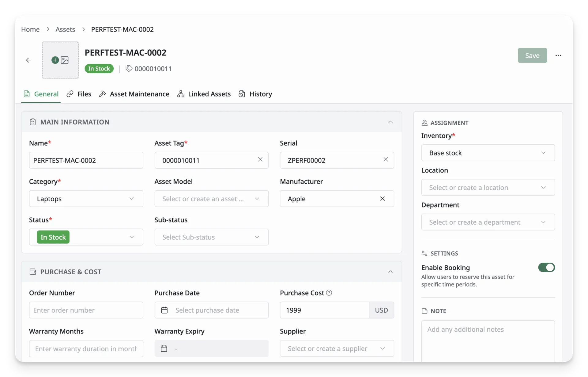
Task: Click the asset tag icon near 0000010011
Action: [x=129, y=68]
